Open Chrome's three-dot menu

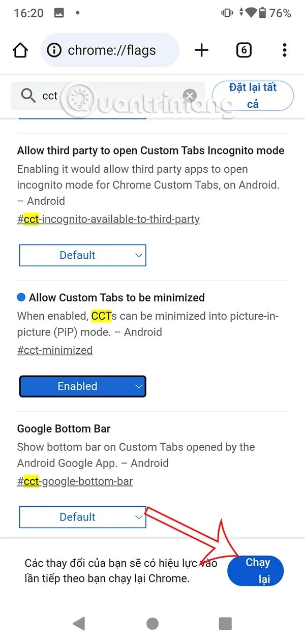pyautogui.click(x=284, y=50)
